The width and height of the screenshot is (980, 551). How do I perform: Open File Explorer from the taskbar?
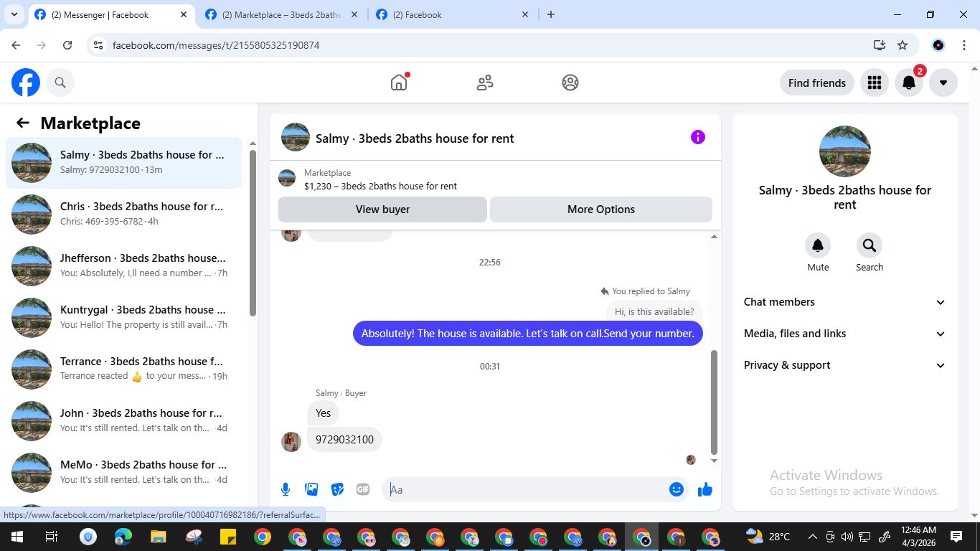point(158,537)
